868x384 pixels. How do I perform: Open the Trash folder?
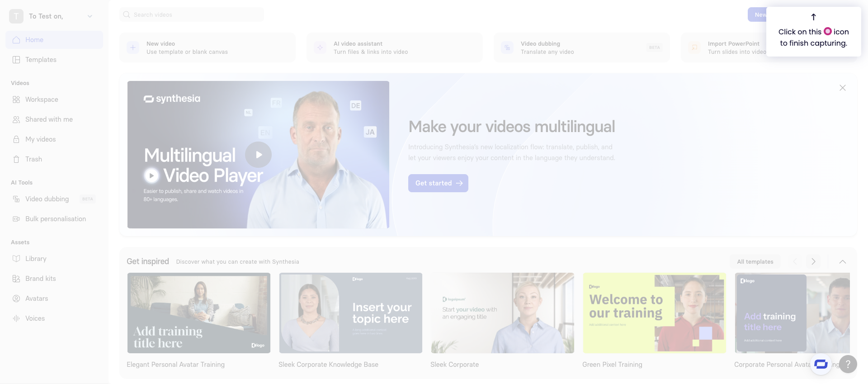tap(54, 159)
